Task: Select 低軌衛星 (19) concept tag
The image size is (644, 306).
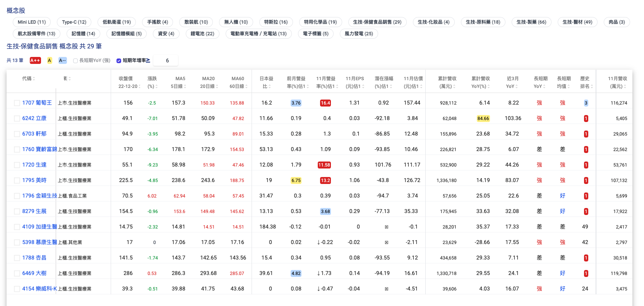Action: 116,22
